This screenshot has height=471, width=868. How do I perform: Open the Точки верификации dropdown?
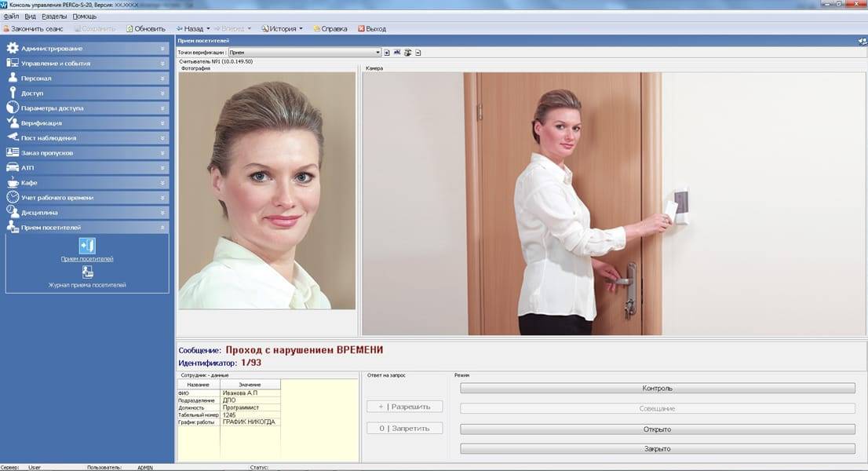[377, 53]
